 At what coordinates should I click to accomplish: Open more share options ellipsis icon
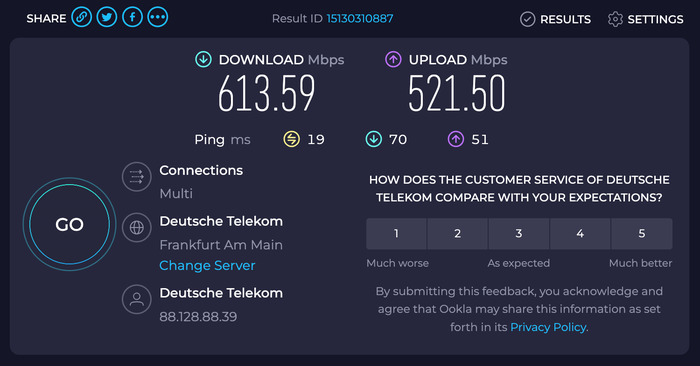coord(158,17)
